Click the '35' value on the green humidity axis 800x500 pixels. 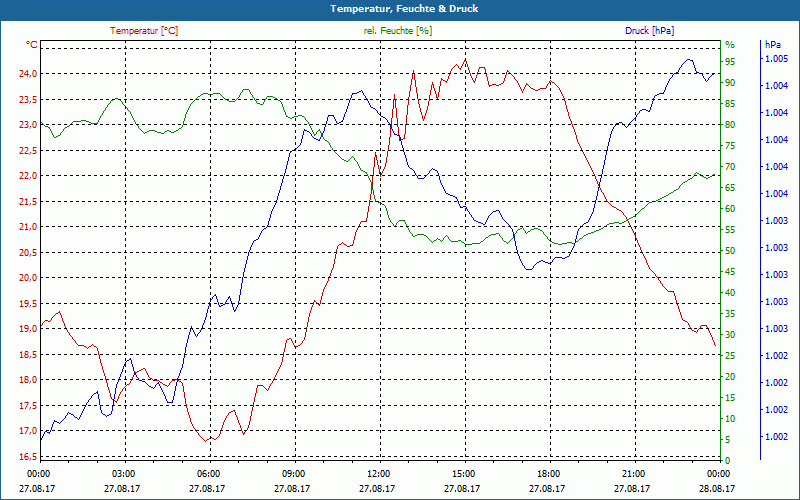730,314
